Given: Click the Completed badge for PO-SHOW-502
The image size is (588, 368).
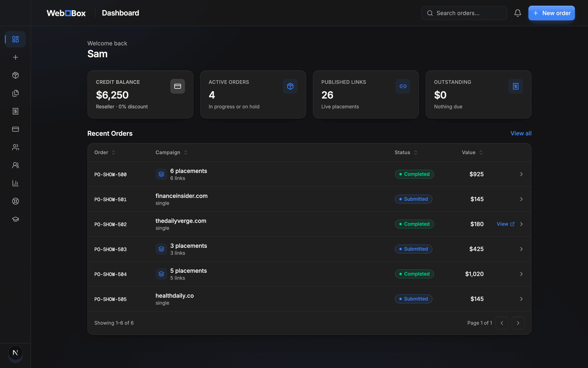Looking at the screenshot, I should (414, 224).
